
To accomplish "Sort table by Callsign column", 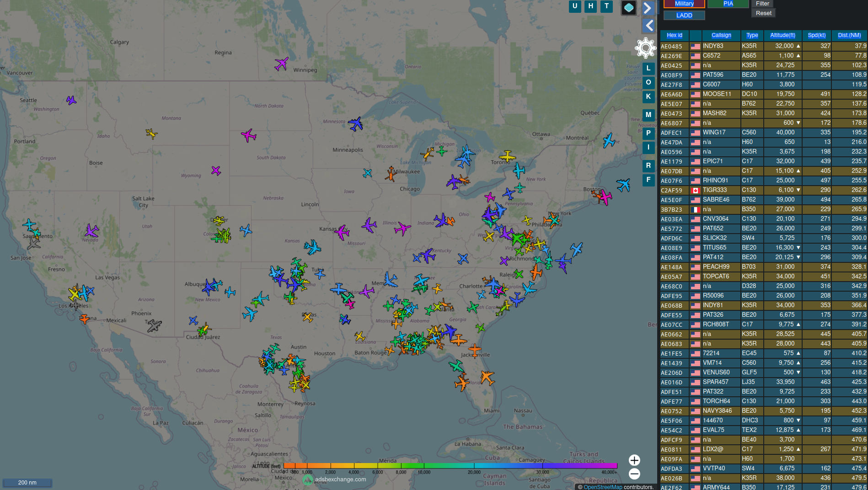I will (721, 35).
